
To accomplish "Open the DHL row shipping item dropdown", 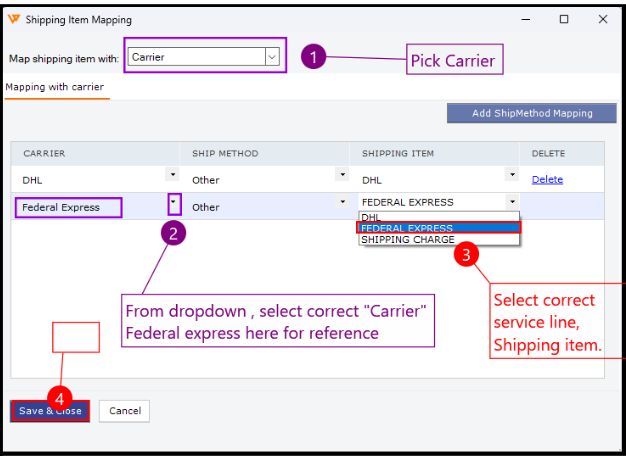I will click(x=512, y=174).
